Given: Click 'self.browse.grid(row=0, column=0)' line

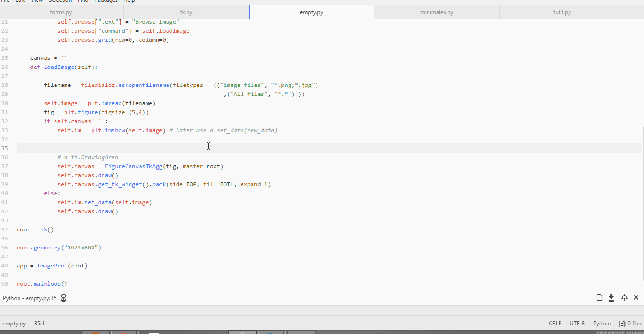Looking at the screenshot, I should (113, 40).
